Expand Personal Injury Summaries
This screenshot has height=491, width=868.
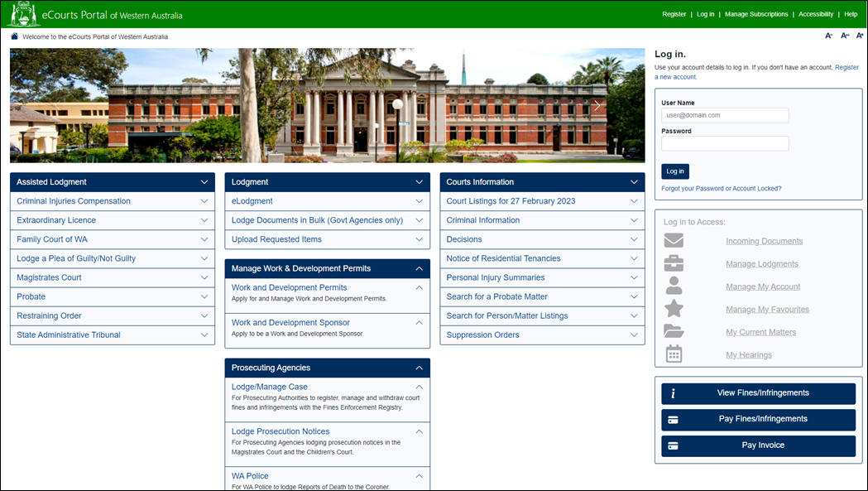[543, 277]
